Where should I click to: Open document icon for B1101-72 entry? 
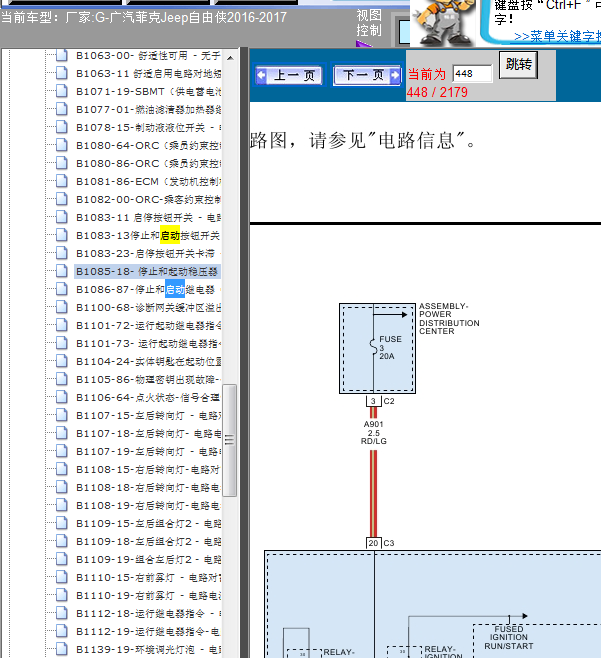tap(62, 326)
